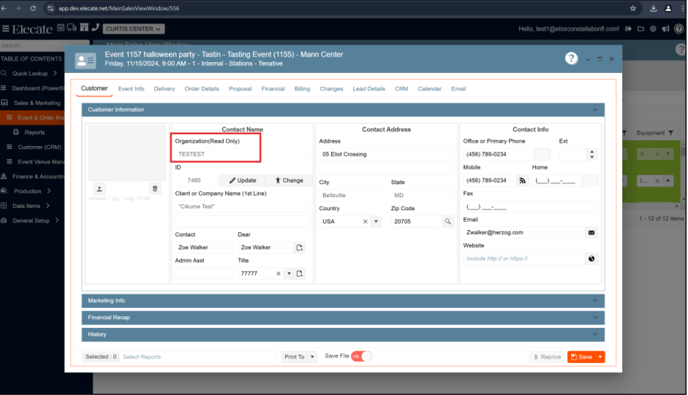Open the Lead Details tab
This screenshot has width=688, height=395.
369,89
